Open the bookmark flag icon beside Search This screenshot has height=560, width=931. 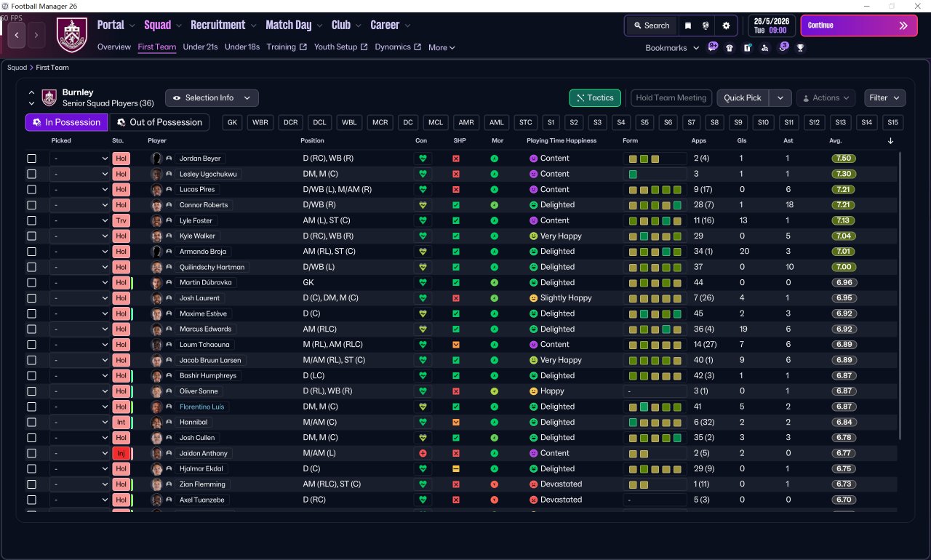click(x=688, y=25)
